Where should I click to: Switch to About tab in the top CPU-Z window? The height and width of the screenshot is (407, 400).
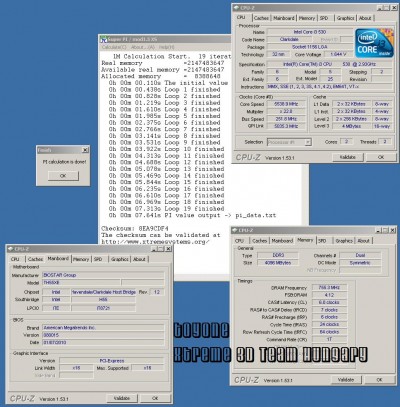pos(365,18)
